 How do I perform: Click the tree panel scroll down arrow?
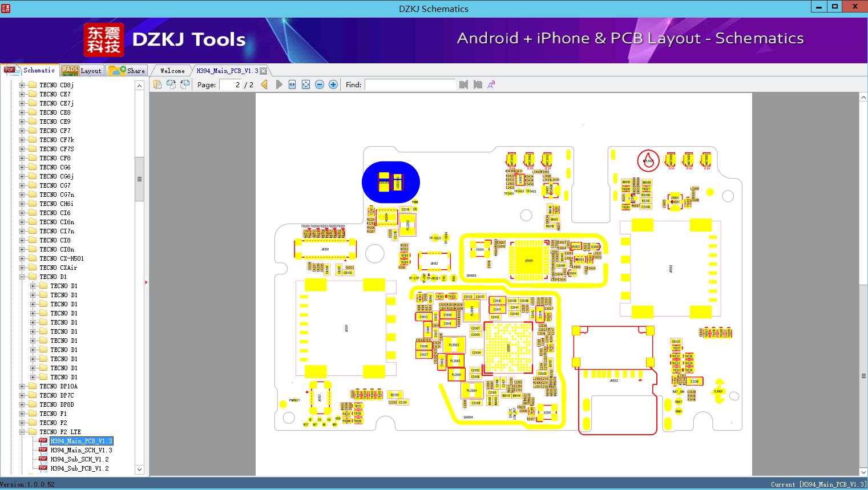point(139,469)
